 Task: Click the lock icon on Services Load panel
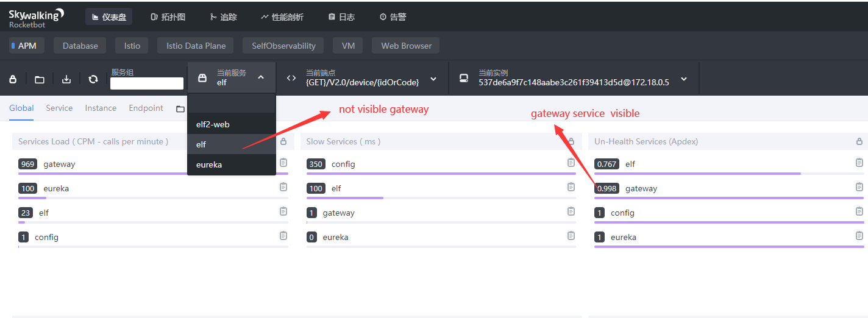pyautogui.click(x=283, y=141)
